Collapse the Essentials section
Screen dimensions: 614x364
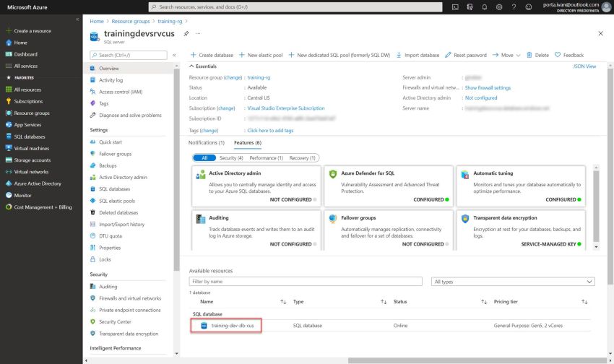click(203, 66)
